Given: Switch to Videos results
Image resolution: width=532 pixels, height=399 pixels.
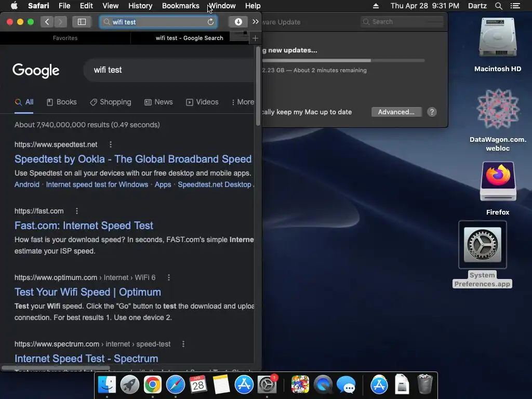Looking at the screenshot, I should tap(202, 102).
